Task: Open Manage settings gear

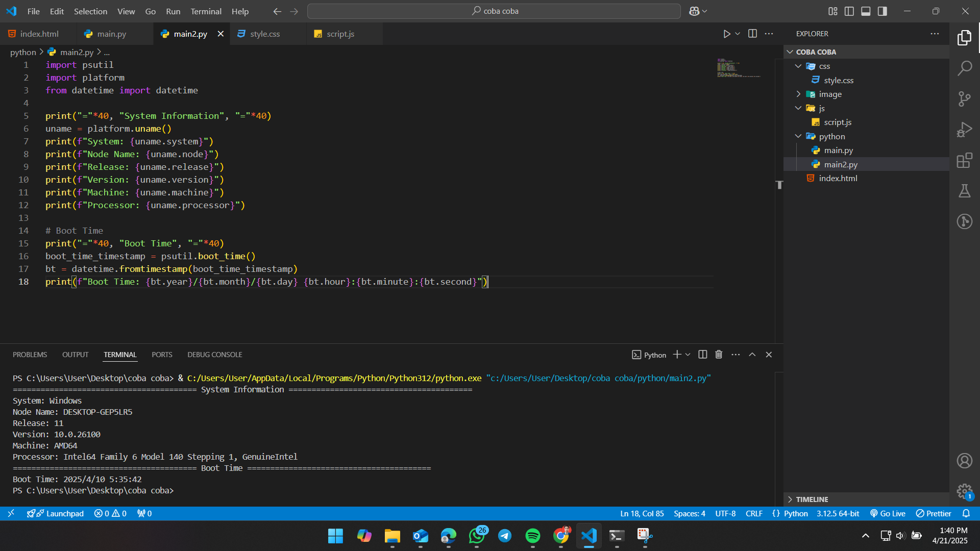Action: point(965,491)
